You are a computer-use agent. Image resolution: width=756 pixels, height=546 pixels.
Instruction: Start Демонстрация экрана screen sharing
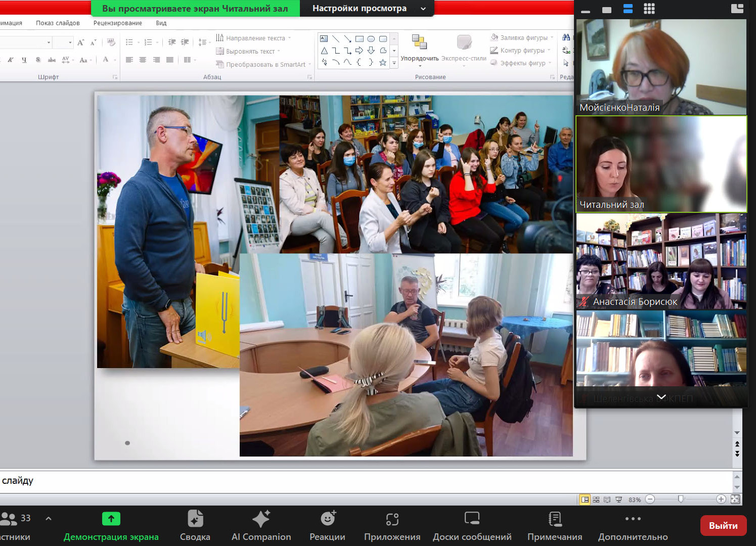[111, 526]
